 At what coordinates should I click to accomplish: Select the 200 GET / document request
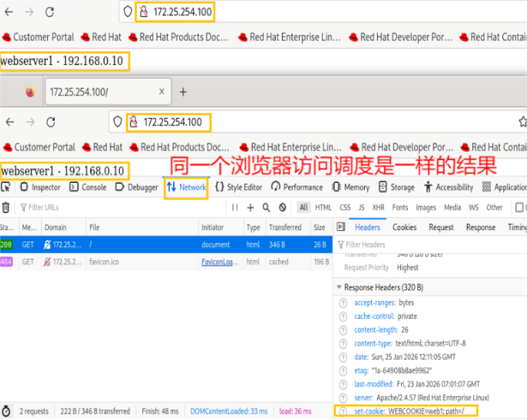click(166, 245)
